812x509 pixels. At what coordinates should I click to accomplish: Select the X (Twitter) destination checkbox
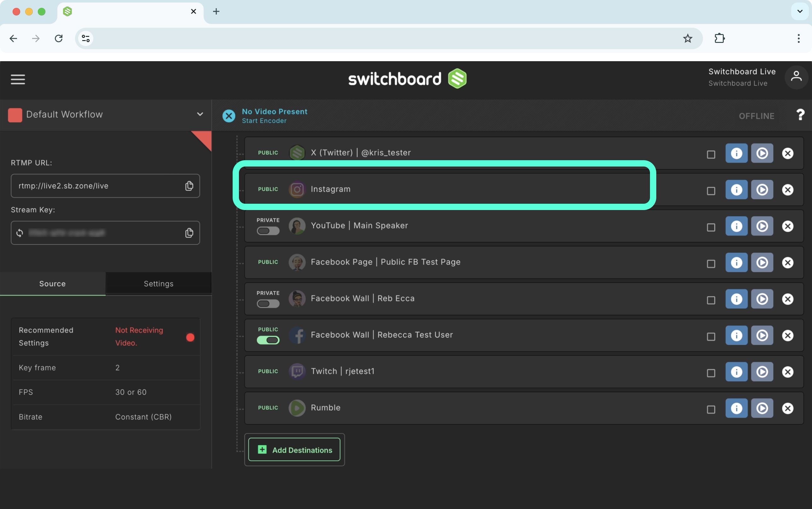pos(711,155)
